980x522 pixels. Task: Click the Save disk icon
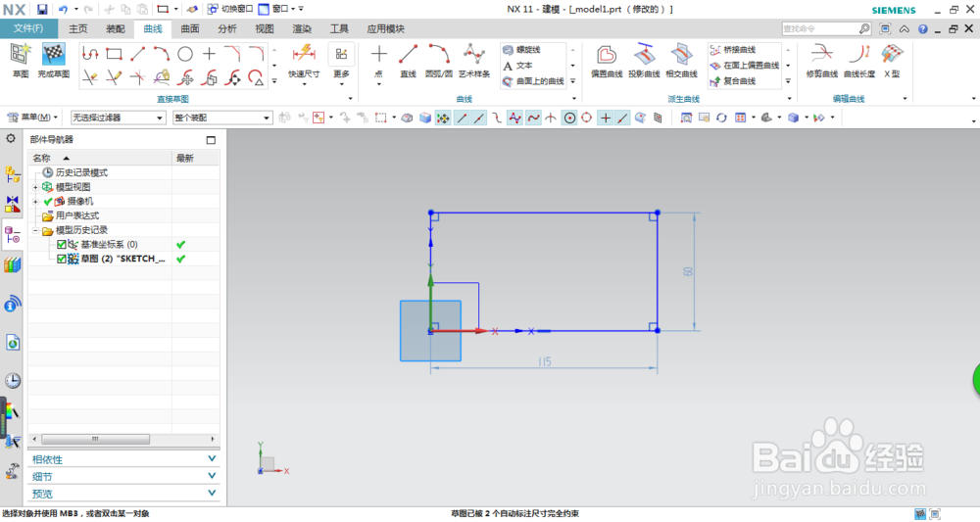(42, 10)
